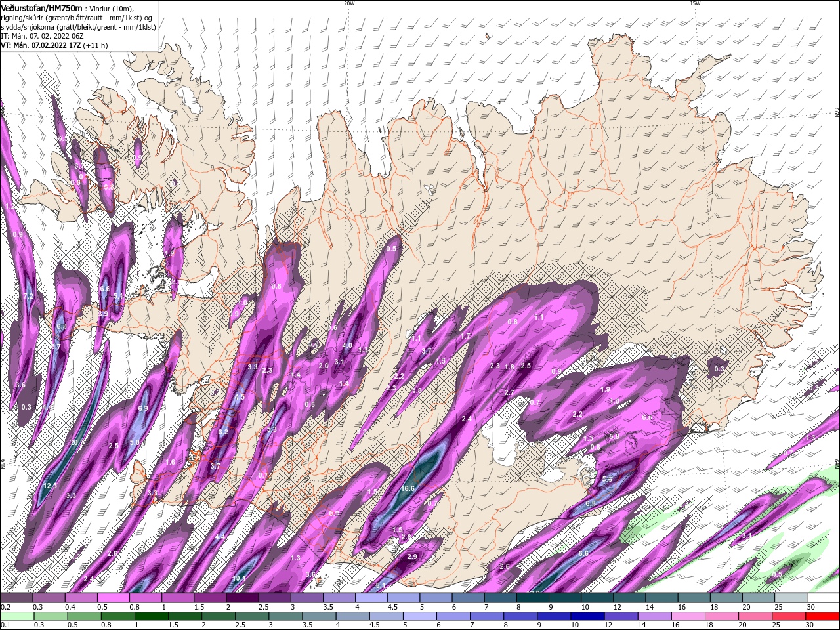
Task: Select the 6.9 value label on the map
Action: click(143, 408)
